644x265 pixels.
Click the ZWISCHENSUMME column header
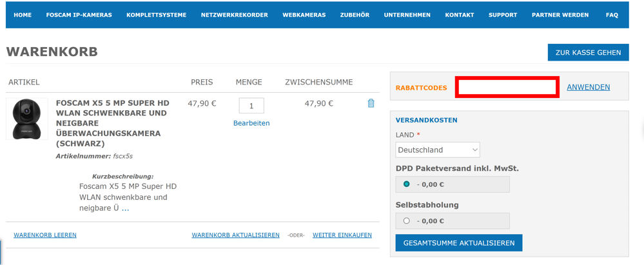[319, 82]
